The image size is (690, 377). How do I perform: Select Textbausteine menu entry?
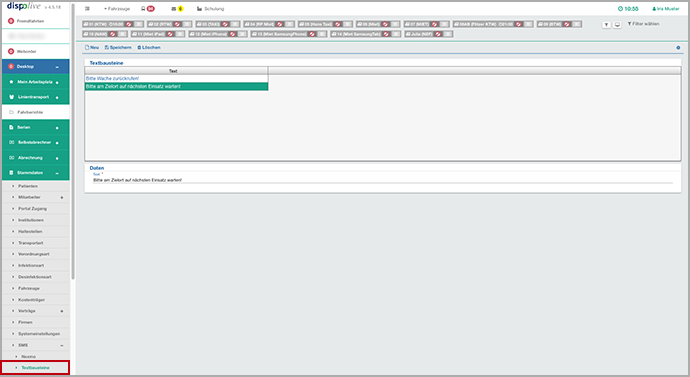35,367
